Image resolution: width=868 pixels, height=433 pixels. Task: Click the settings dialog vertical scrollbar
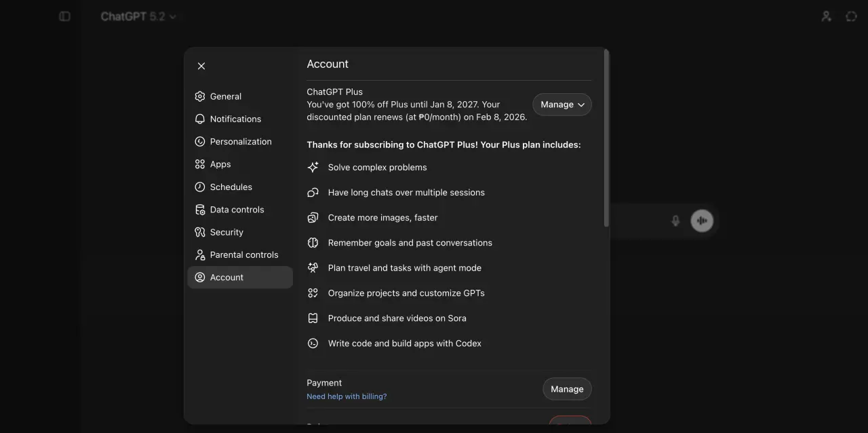point(606,139)
